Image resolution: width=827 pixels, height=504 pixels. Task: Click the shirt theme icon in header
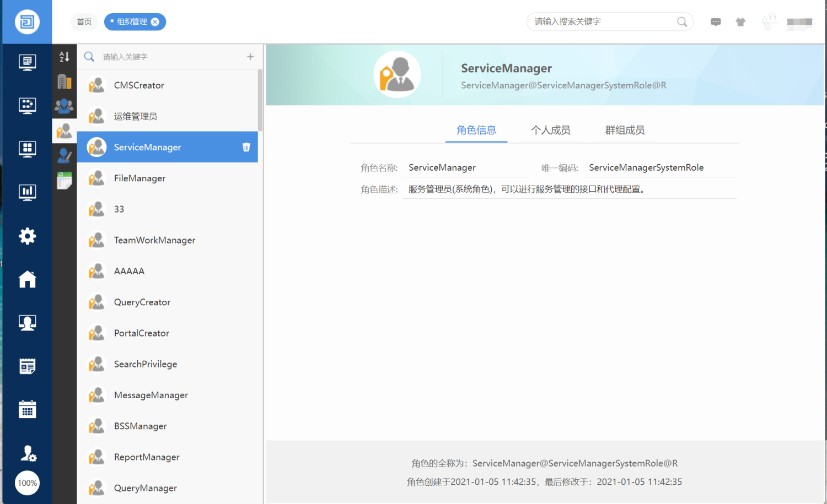[x=740, y=22]
